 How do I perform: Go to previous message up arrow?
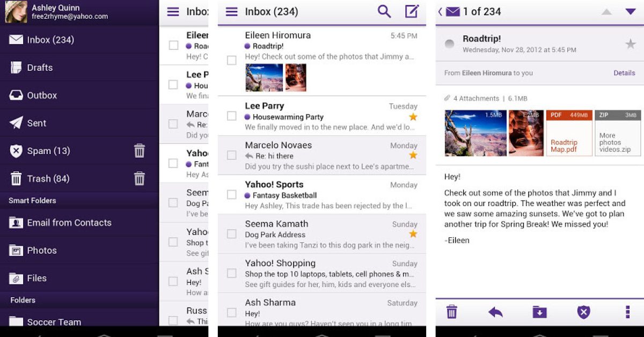tap(606, 12)
